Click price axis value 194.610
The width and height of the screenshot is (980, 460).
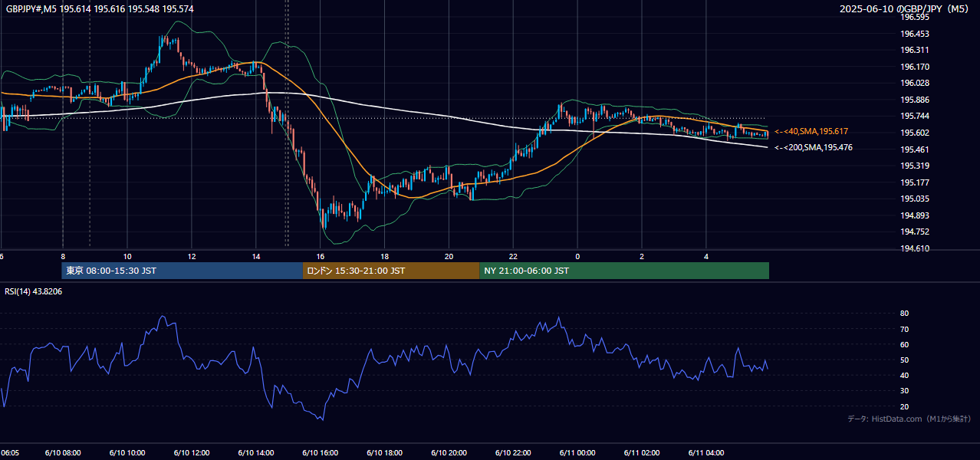(x=915, y=248)
